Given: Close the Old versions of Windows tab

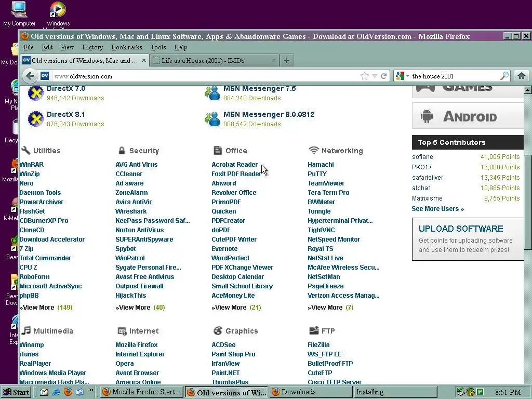Looking at the screenshot, I should pyautogui.click(x=144, y=60).
